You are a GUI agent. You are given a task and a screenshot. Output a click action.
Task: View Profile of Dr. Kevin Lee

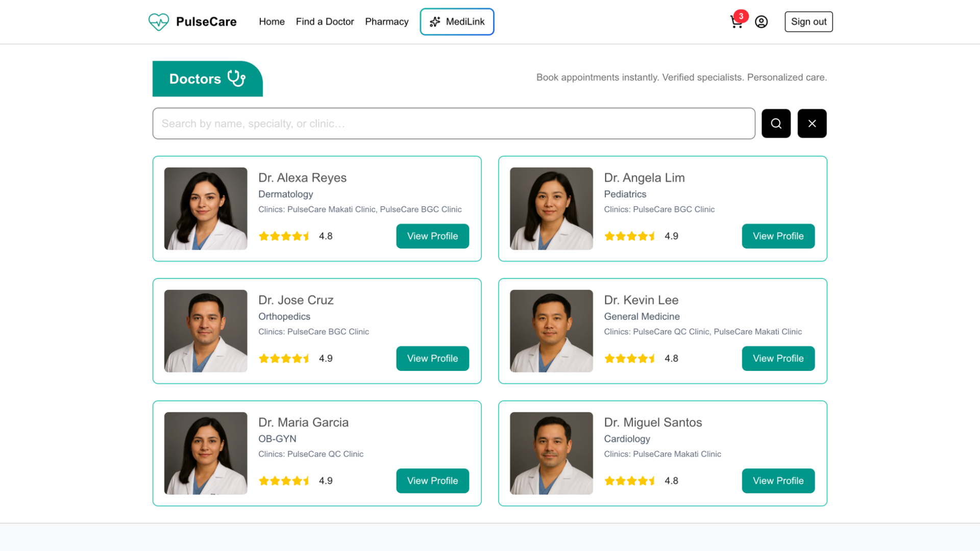[x=778, y=359]
